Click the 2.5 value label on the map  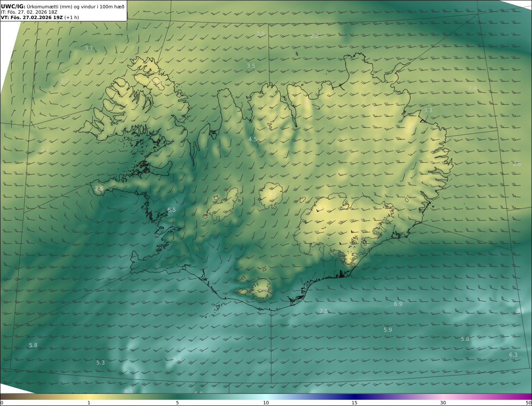click(x=261, y=34)
